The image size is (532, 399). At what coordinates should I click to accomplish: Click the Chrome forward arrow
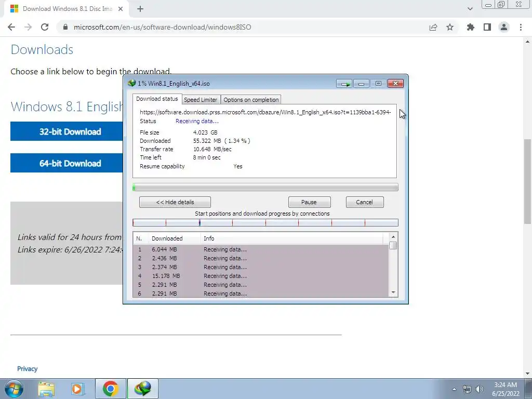coord(28,27)
